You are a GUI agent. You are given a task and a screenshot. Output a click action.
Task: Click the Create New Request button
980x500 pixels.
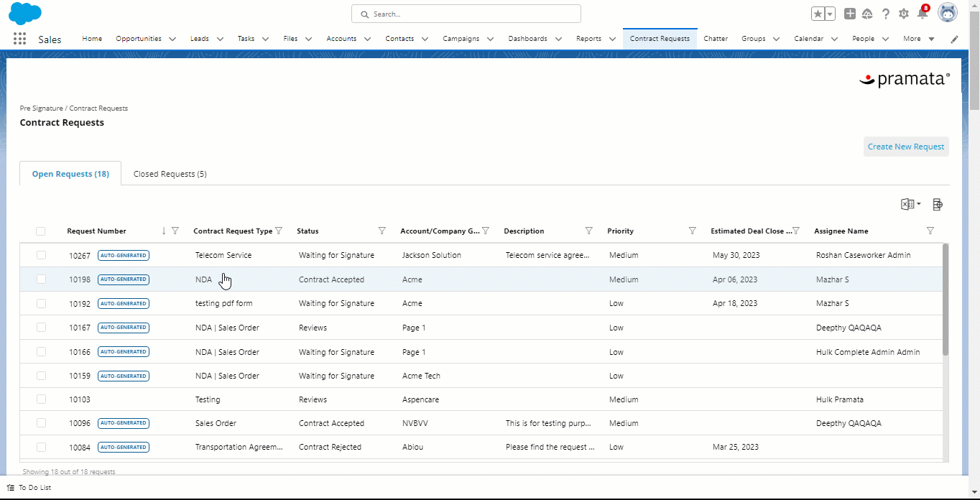click(x=906, y=147)
